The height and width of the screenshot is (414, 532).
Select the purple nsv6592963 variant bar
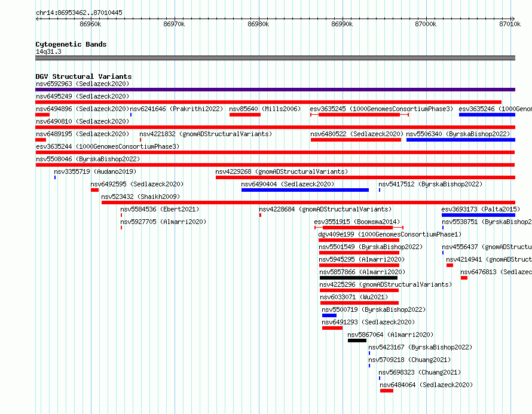tap(275, 90)
